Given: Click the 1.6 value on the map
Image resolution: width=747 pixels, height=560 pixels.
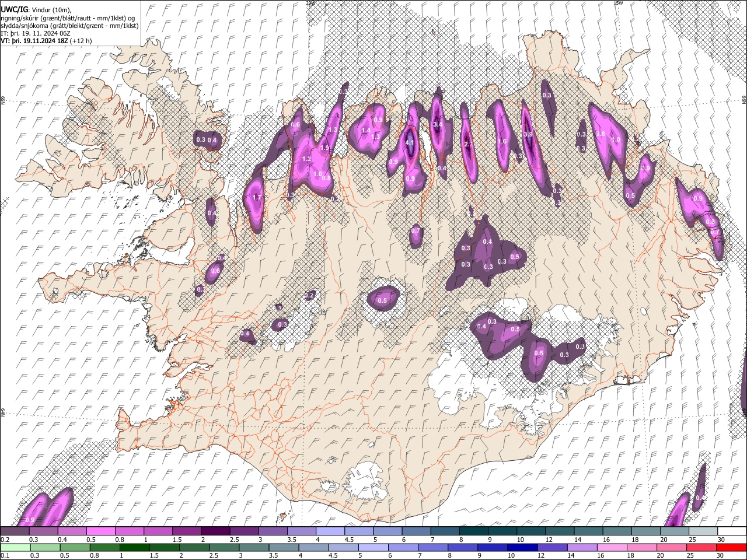Looking at the screenshot, I should click(x=502, y=141).
